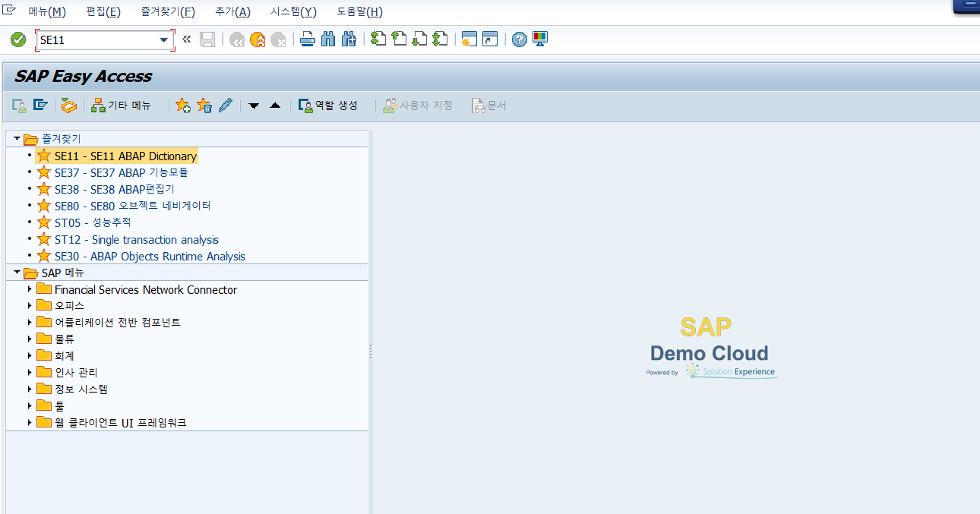Expand the 정보 시스템 folder
The image size is (980, 514).
(30, 389)
